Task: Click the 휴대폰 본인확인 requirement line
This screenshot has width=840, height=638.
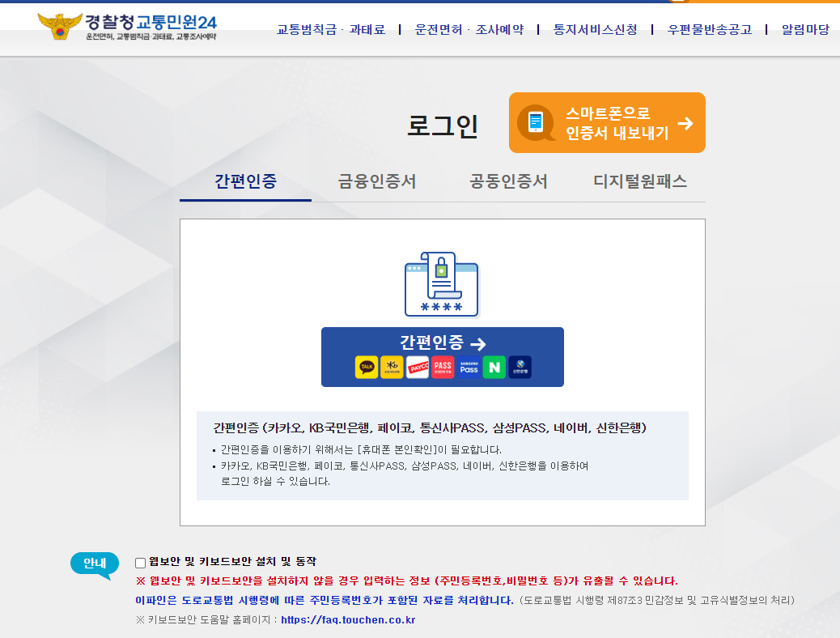Action: [x=361, y=450]
